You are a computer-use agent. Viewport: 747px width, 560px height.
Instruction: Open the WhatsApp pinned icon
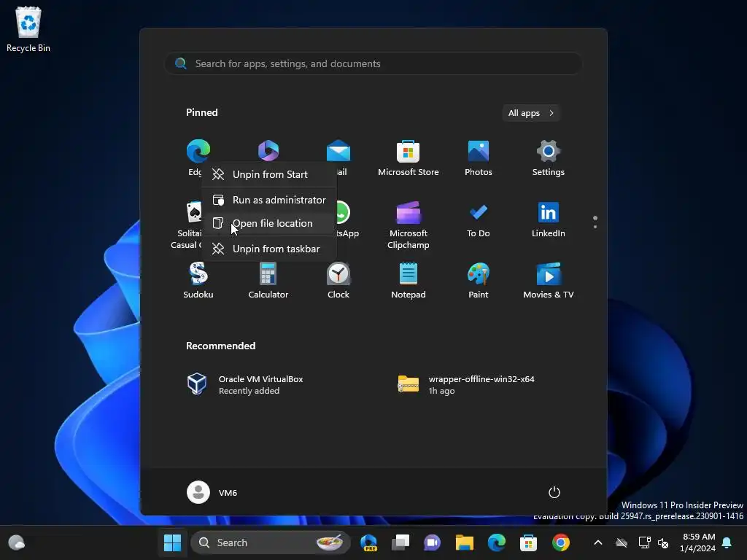click(343, 212)
